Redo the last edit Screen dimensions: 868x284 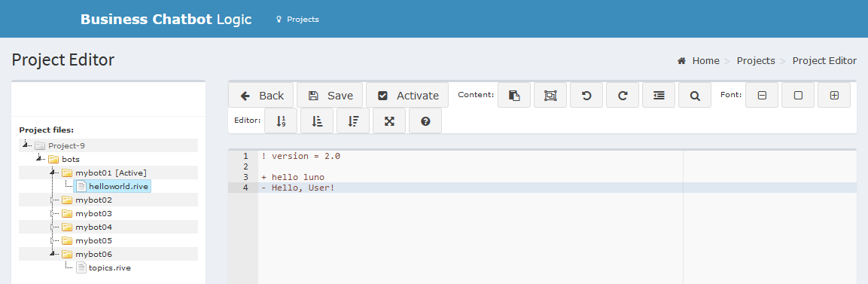coord(623,95)
